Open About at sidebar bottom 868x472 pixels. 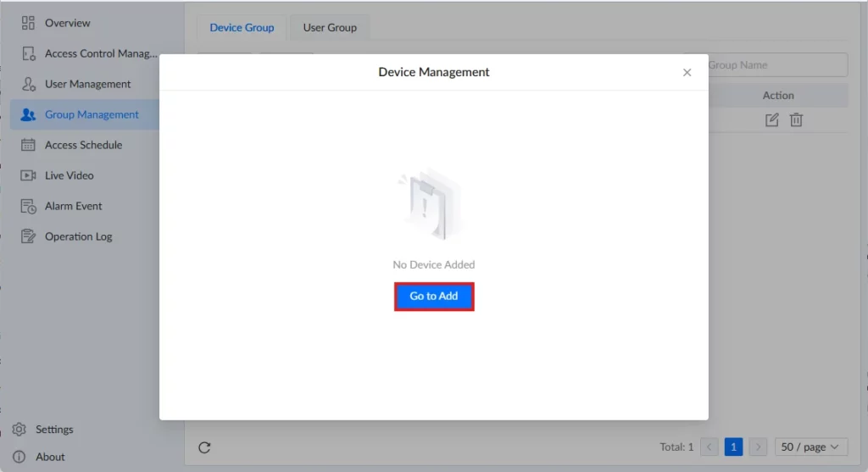pyautogui.click(x=50, y=457)
